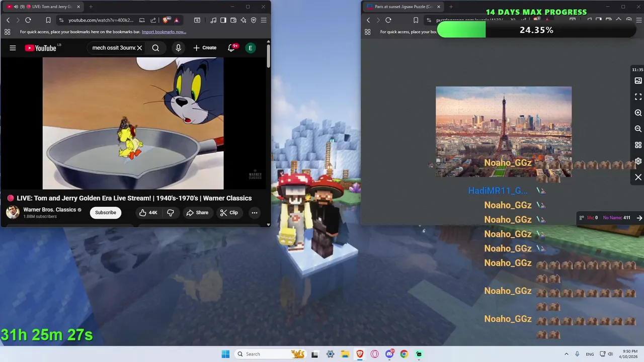Click Import bookmarks now link
Screen dimensions: 644x362
(x=164, y=32)
